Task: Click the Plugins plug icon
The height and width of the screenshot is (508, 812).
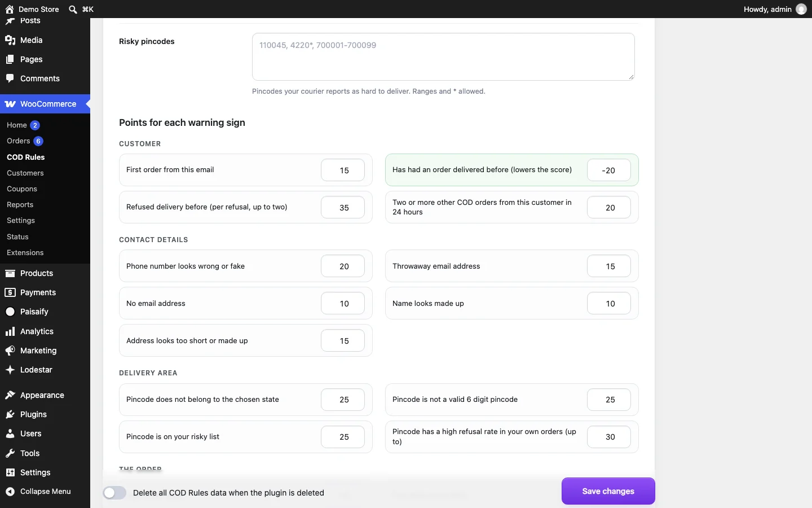Action: tap(10, 414)
